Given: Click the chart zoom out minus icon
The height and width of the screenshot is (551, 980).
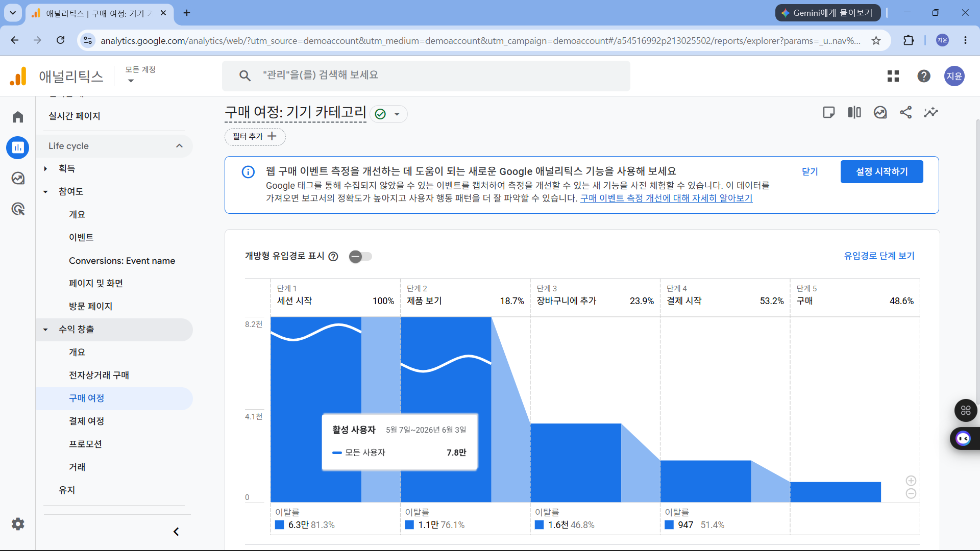Looking at the screenshot, I should pos(911,493).
